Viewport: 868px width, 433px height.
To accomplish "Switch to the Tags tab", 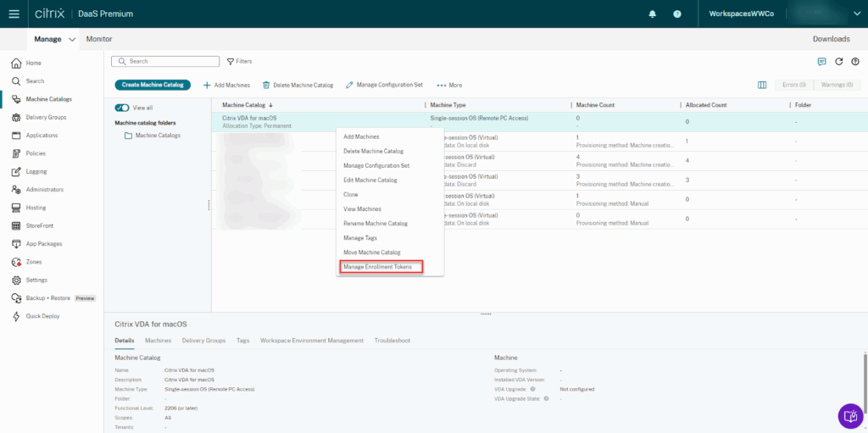I will pos(242,341).
